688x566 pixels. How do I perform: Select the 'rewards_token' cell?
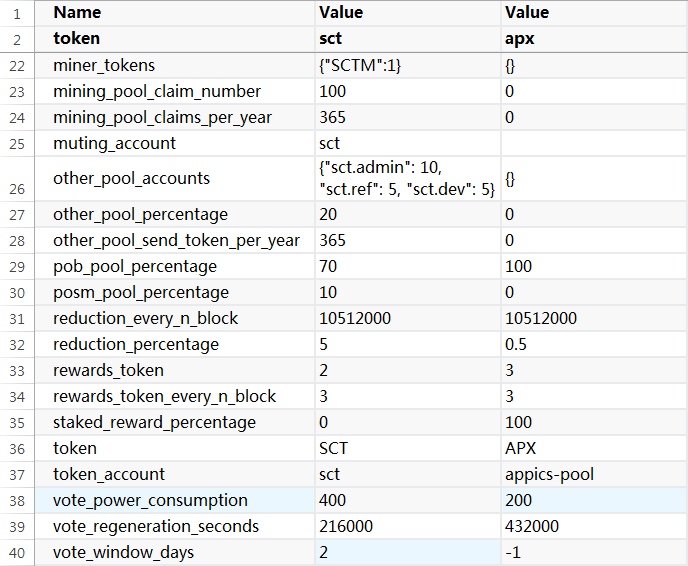tap(175, 370)
